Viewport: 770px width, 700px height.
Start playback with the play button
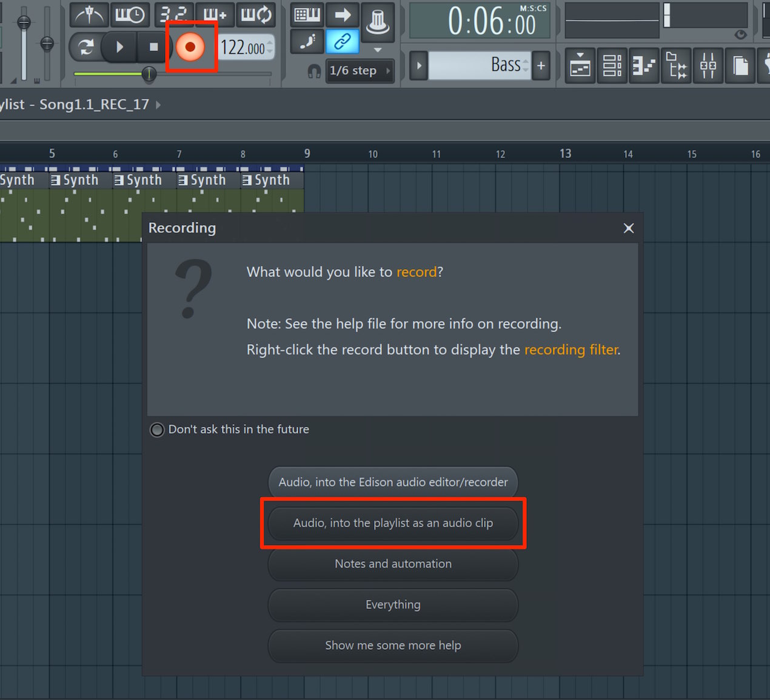pyautogui.click(x=119, y=47)
